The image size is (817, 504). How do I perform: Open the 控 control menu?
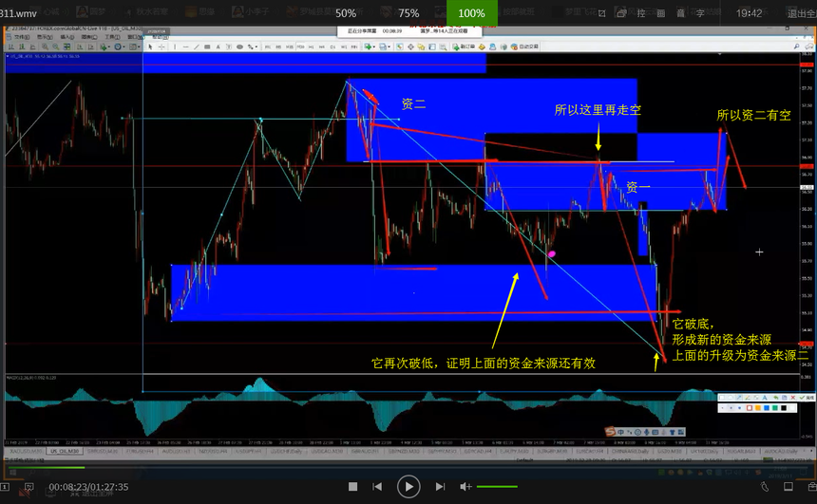click(641, 13)
